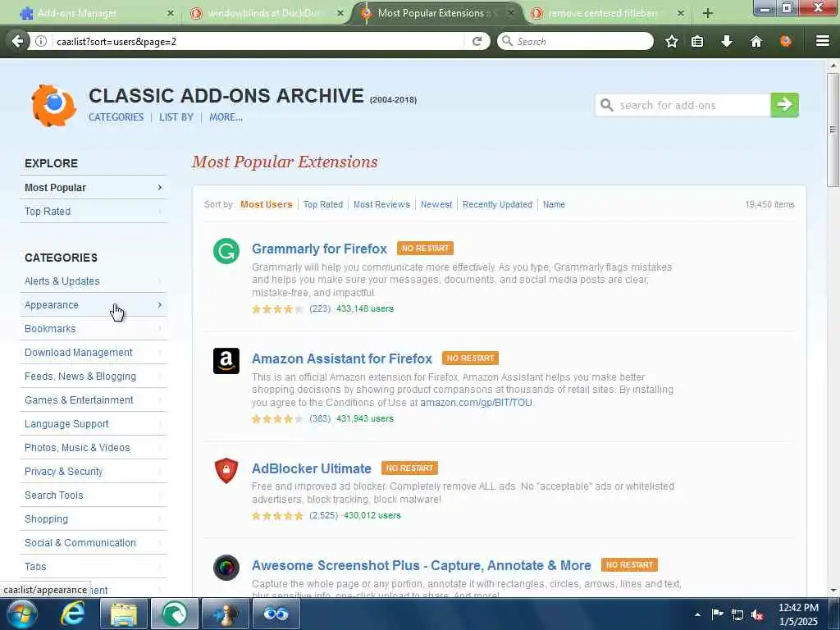Launch Internet Explorer from taskbar
This screenshot has width=840, height=630.
point(72,614)
